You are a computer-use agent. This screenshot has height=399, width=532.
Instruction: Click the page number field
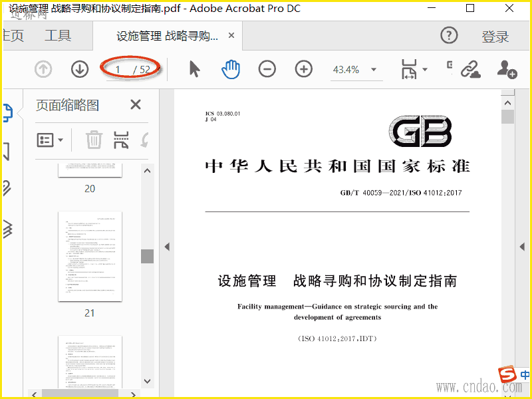[118, 70]
